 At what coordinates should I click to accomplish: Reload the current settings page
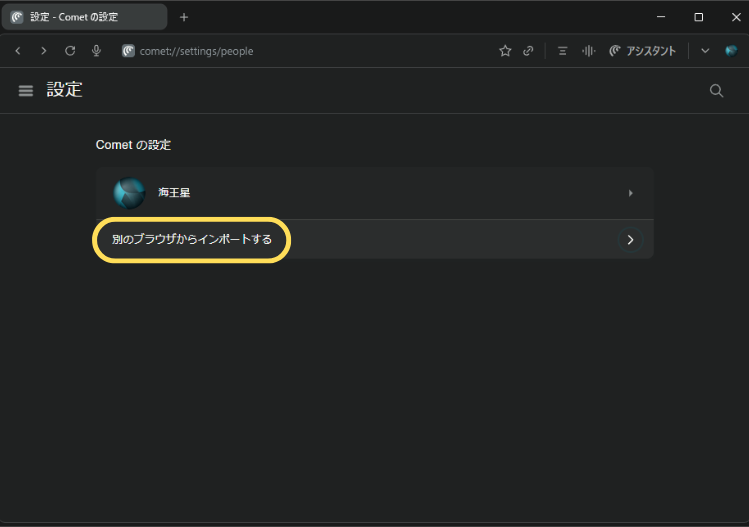point(70,51)
